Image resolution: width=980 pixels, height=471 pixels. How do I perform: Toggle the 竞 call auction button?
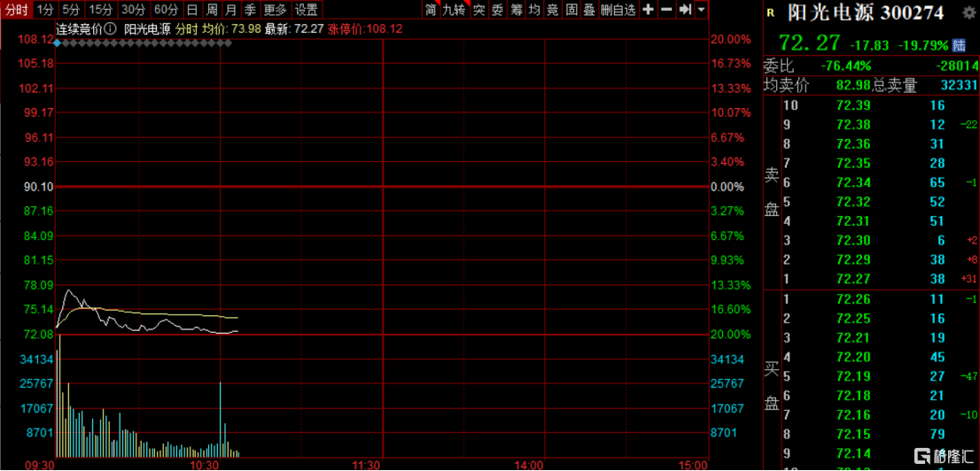[x=553, y=10]
